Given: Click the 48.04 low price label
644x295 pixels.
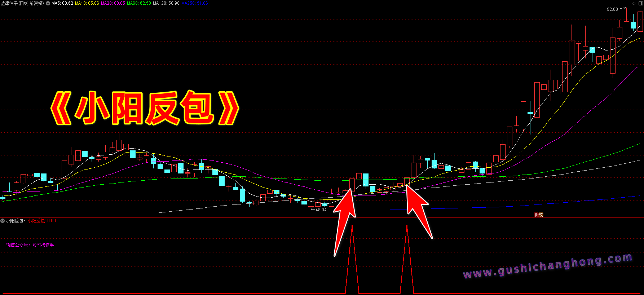Looking at the screenshot, I should pos(321,210).
